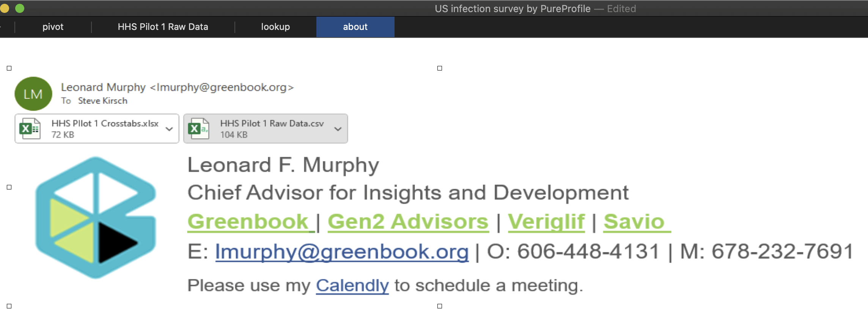Click the Excel icon for Crosstabs.xlsx attachment
Viewport: 868px width, 319px height.
coord(30,129)
